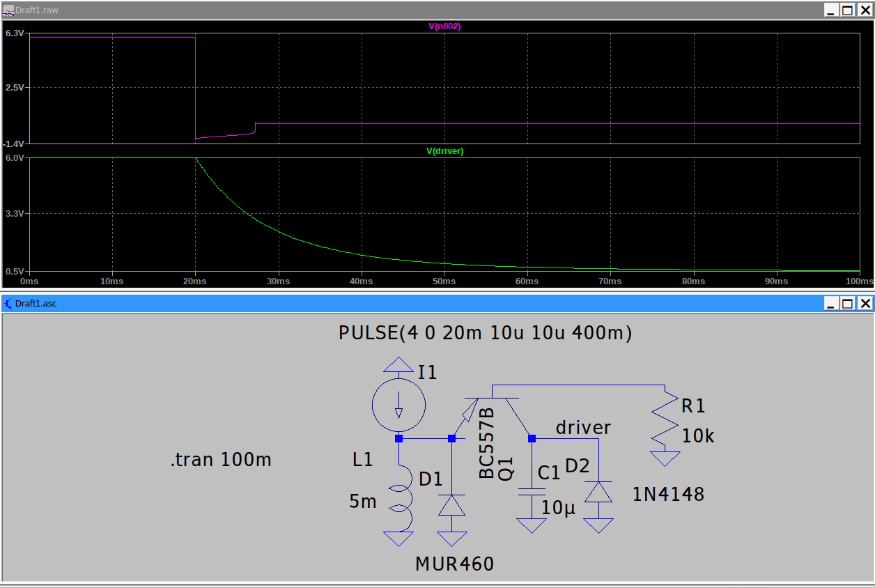The image size is (875, 588).
Task: Click the PULSE source value text
Action: 485,334
